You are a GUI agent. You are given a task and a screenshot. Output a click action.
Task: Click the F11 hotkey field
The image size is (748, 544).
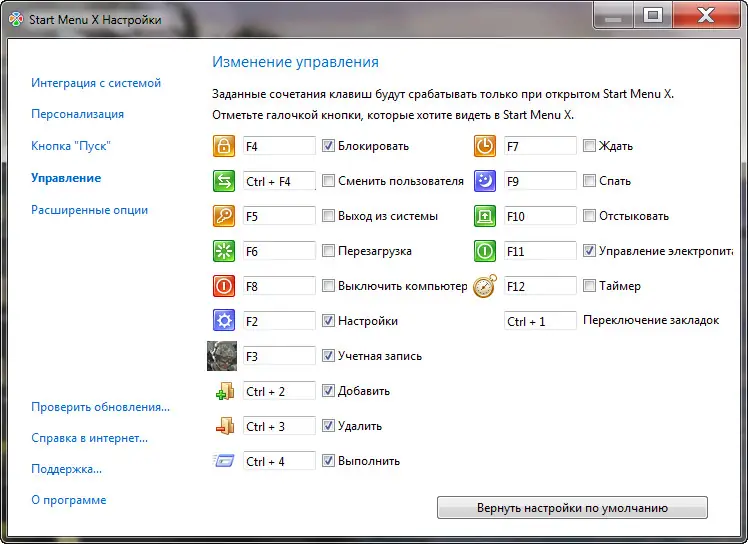click(540, 251)
